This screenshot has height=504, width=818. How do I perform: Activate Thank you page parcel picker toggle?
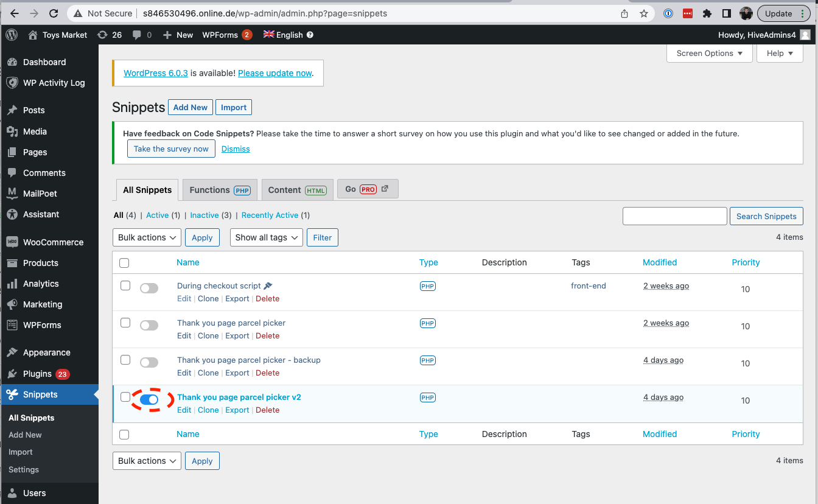(149, 325)
